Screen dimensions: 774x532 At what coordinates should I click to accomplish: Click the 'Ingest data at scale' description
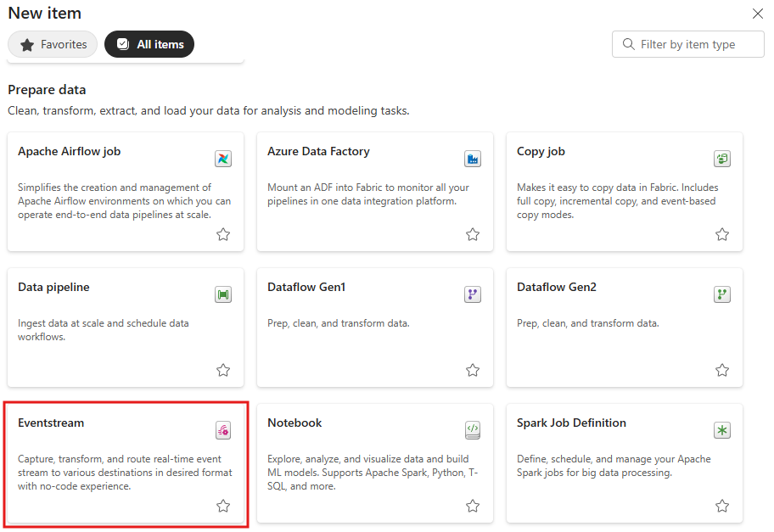pyautogui.click(x=104, y=330)
